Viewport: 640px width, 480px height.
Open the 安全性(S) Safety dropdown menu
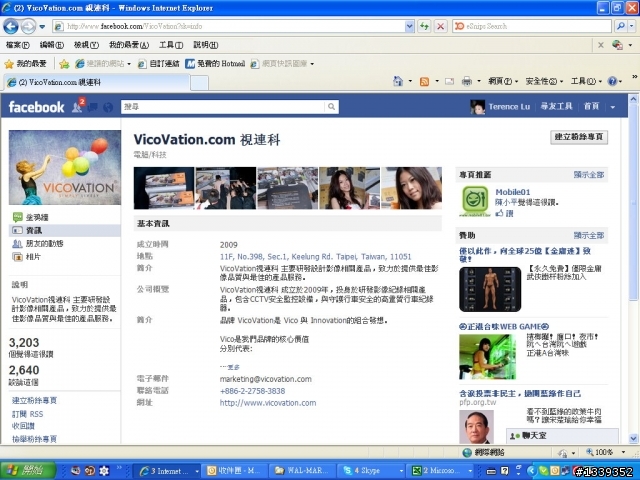coord(544,81)
